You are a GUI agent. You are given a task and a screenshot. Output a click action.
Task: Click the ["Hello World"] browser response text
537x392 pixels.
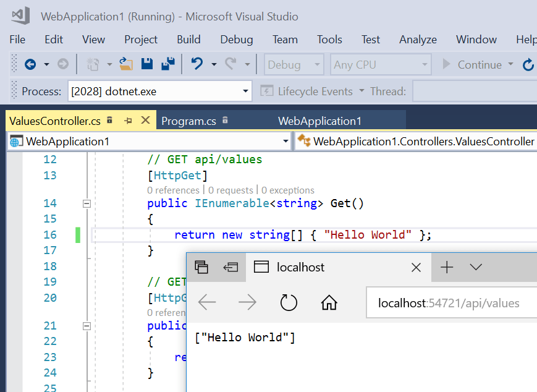coord(245,338)
